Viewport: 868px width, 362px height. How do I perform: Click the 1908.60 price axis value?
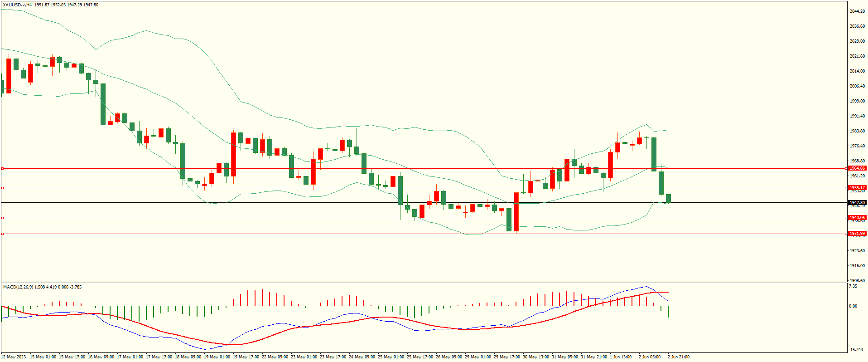(x=857, y=281)
